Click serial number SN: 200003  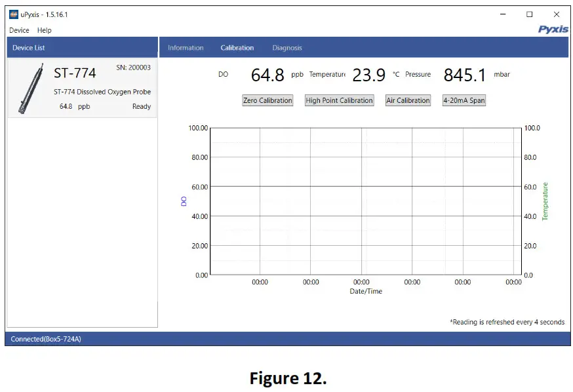click(x=133, y=68)
